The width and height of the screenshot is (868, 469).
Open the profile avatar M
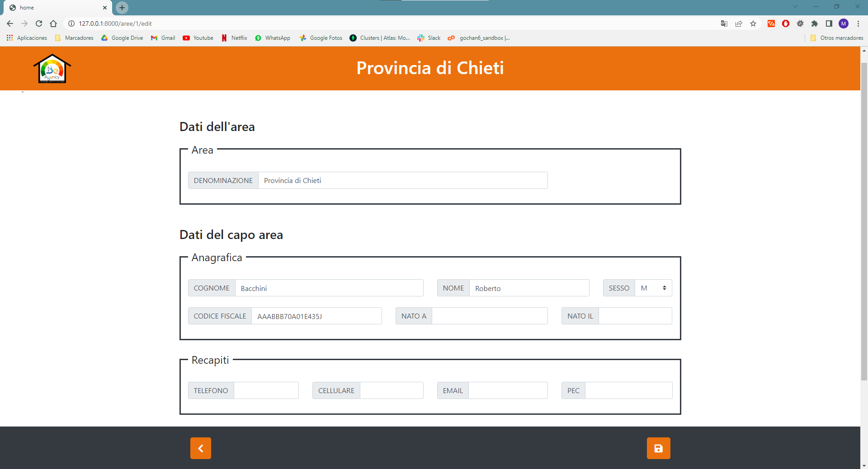(844, 23)
